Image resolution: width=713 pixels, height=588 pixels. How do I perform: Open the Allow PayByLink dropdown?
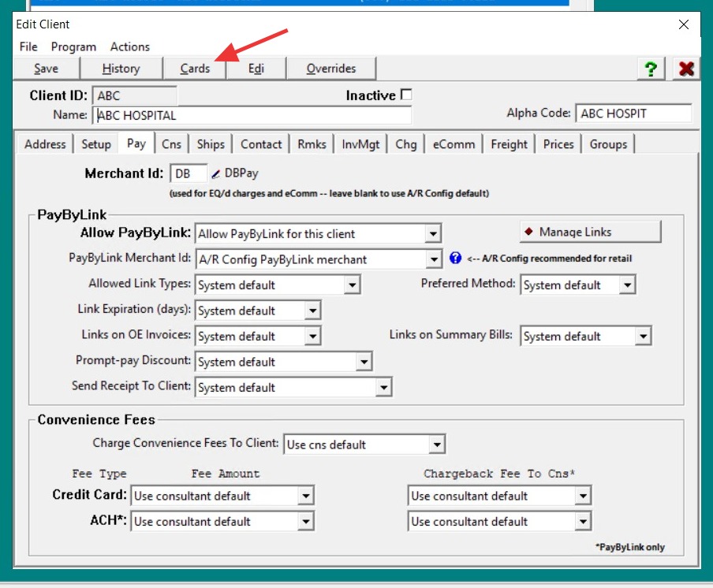coord(433,234)
